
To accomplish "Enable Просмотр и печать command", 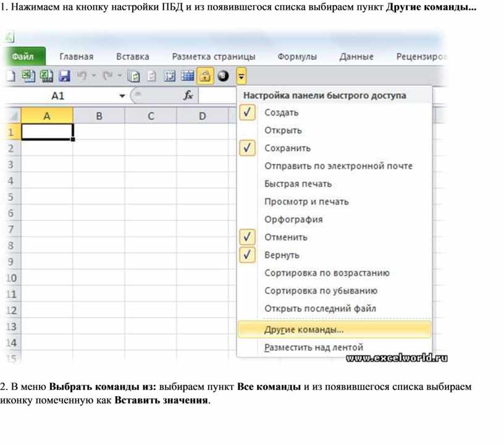I will pyautogui.click(x=334, y=202).
